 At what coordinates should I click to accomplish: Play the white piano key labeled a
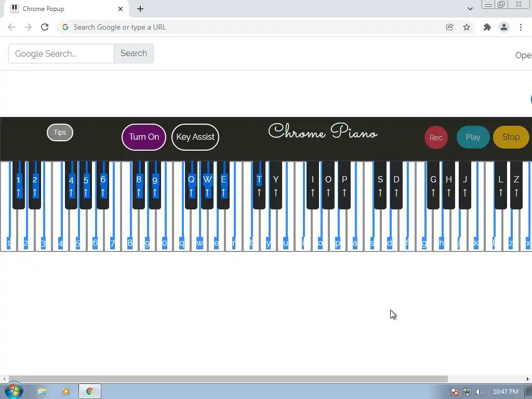coord(355,231)
